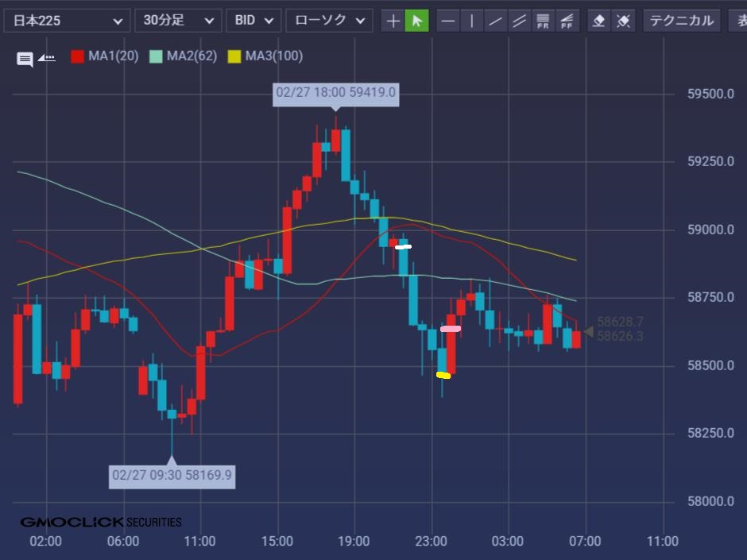The width and height of the screenshot is (747, 560).
Task: Open the 30分足 timeframe dropdown
Action: tap(178, 21)
